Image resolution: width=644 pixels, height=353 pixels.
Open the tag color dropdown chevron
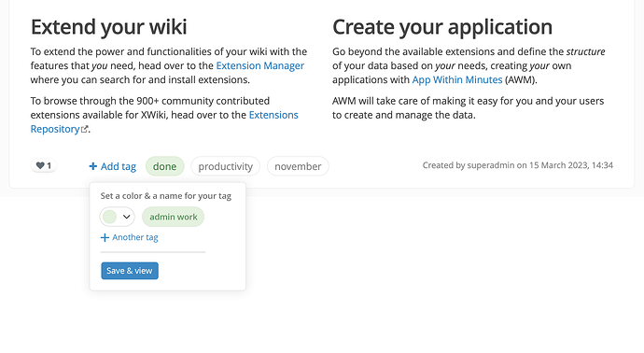click(127, 217)
